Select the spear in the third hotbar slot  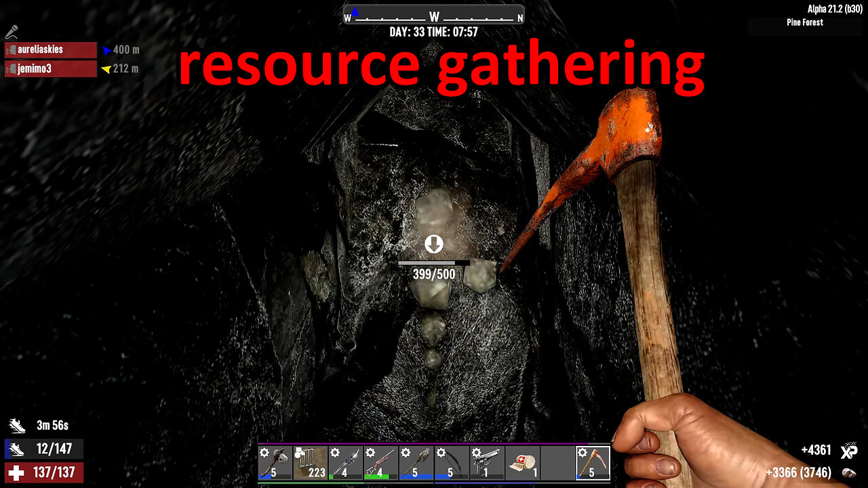click(x=346, y=463)
